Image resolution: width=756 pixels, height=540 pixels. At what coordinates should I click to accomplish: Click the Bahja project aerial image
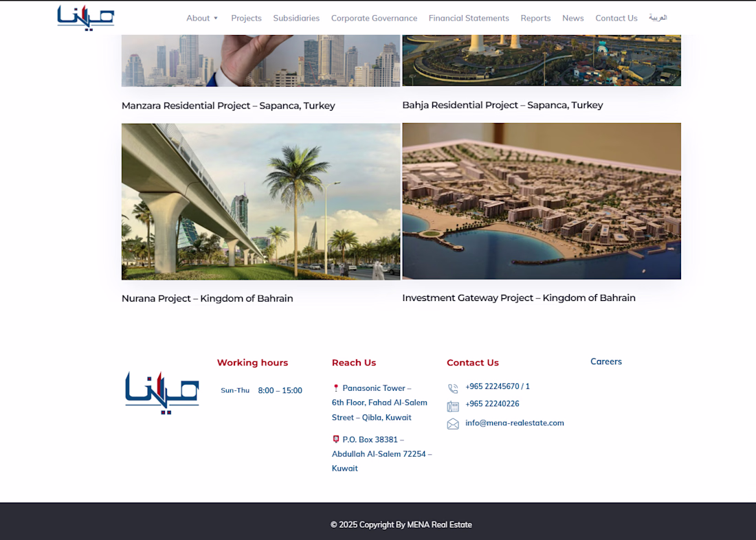point(542,60)
